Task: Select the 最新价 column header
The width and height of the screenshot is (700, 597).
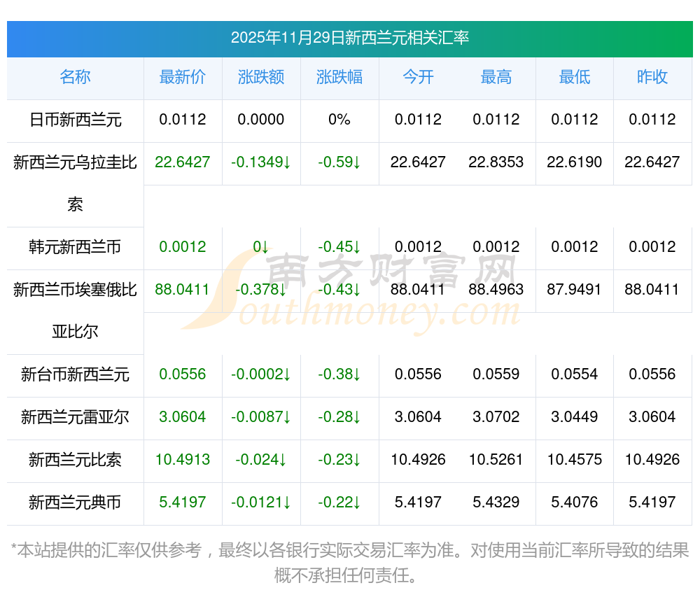Action: point(182,77)
